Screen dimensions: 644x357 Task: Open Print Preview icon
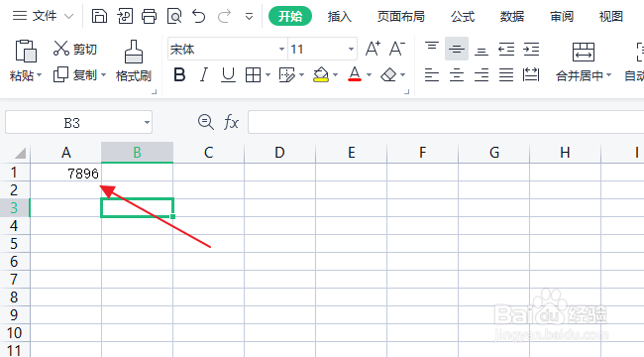click(174, 17)
